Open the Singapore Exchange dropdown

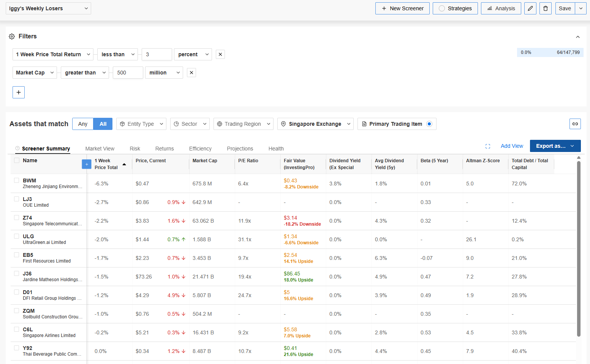pos(315,124)
